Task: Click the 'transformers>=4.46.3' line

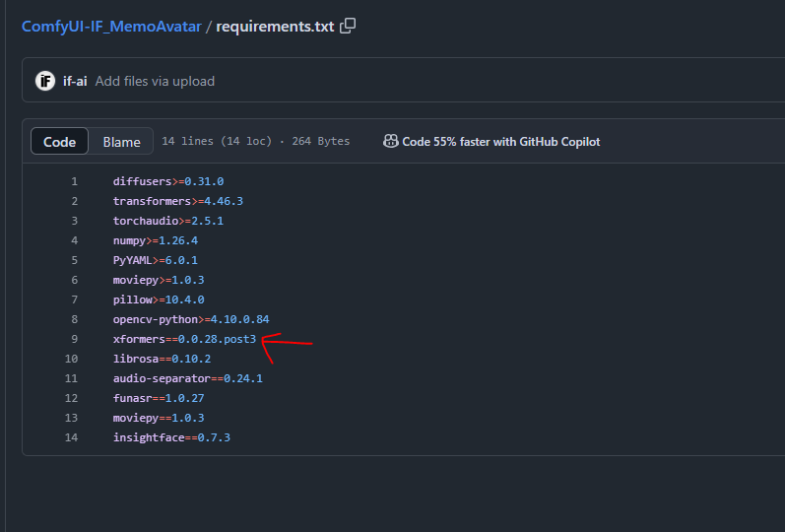Action: click(177, 201)
